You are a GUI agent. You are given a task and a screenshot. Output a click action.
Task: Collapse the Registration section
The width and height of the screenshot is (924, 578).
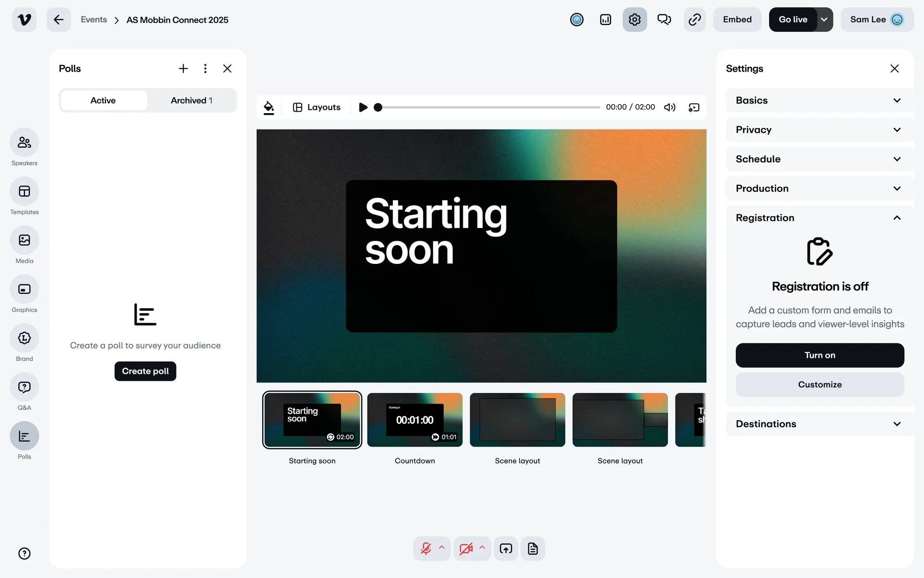pyautogui.click(x=897, y=218)
